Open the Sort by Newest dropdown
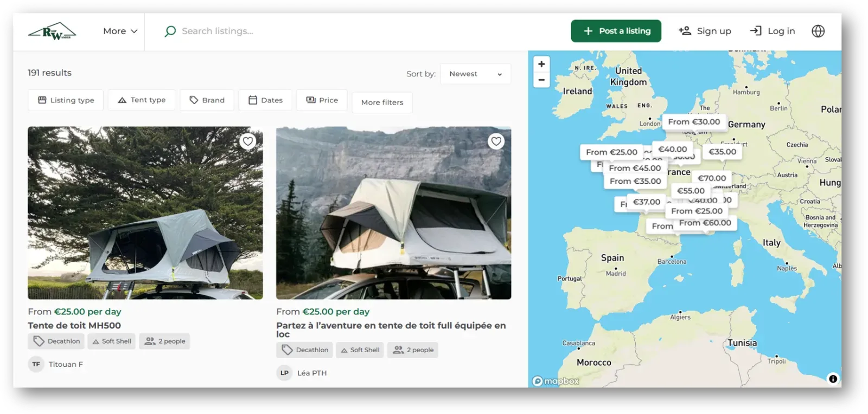 475,74
